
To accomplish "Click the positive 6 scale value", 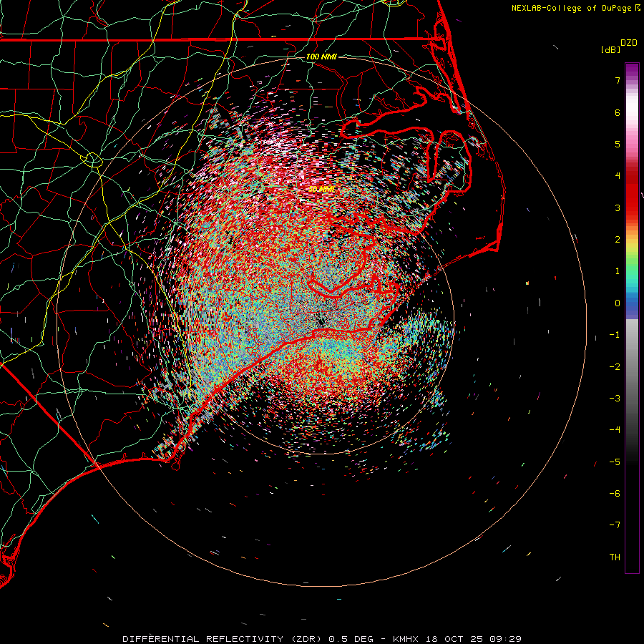I will click(618, 112).
